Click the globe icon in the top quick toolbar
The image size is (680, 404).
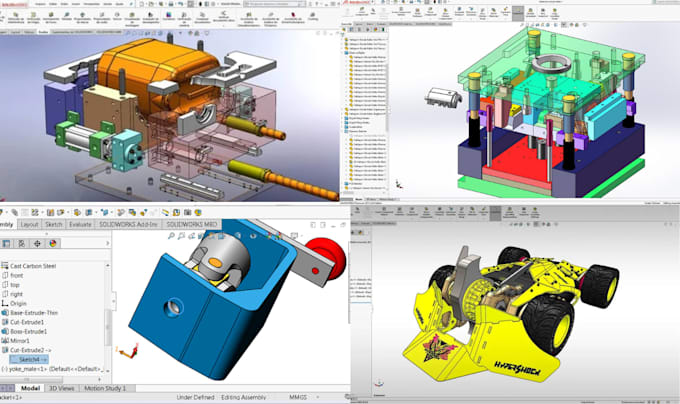198,212
